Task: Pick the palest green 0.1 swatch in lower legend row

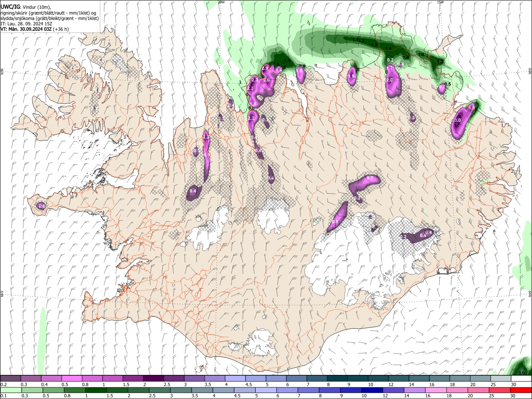Action: (x=11, y=390)
